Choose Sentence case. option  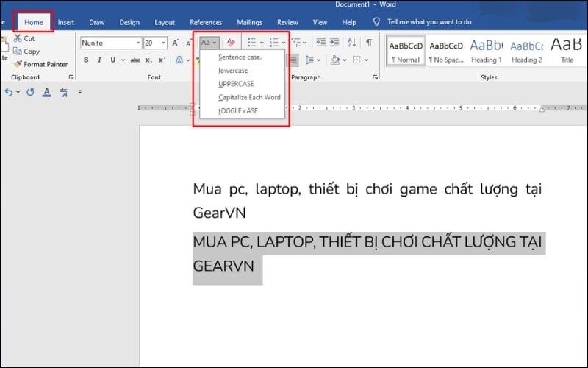(x=243, y=57)
